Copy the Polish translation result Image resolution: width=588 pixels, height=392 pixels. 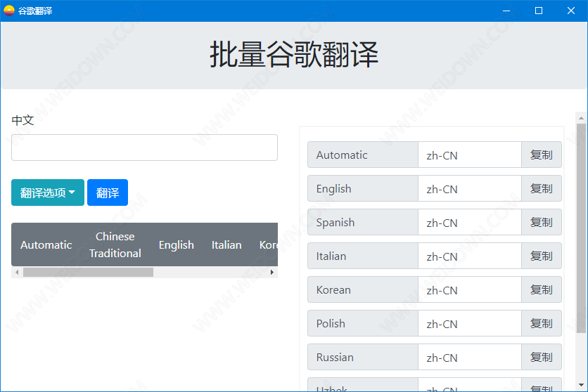(x=541, y=323)
